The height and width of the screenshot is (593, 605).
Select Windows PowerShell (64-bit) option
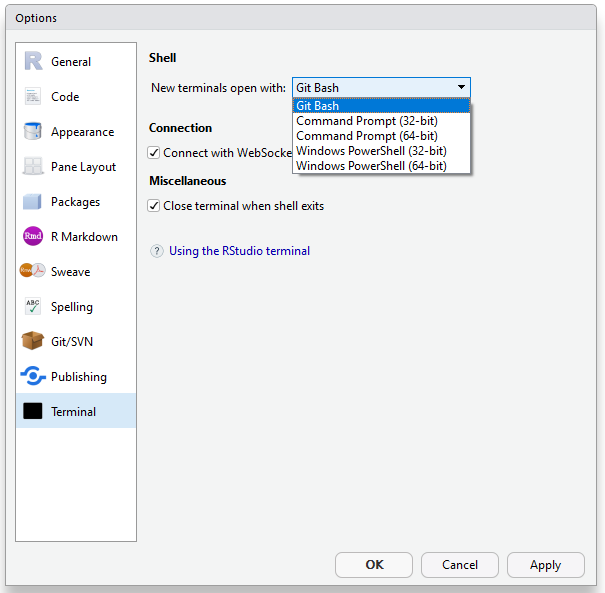[371, 166]
